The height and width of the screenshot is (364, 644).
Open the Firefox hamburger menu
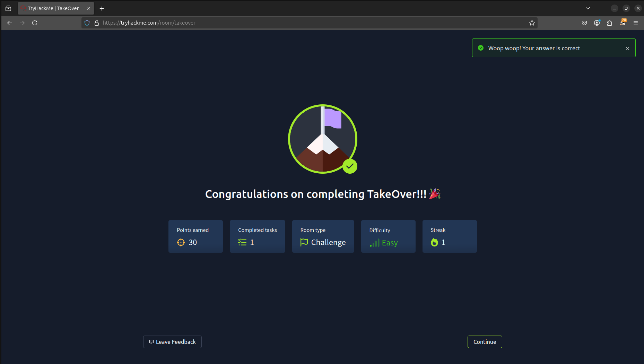[x=636, y=23]
